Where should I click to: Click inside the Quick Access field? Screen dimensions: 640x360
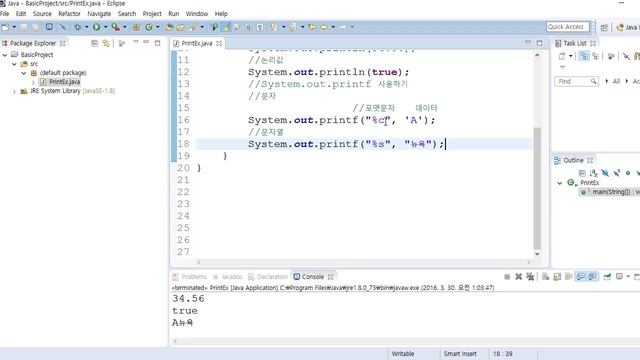tap(568, 27)
